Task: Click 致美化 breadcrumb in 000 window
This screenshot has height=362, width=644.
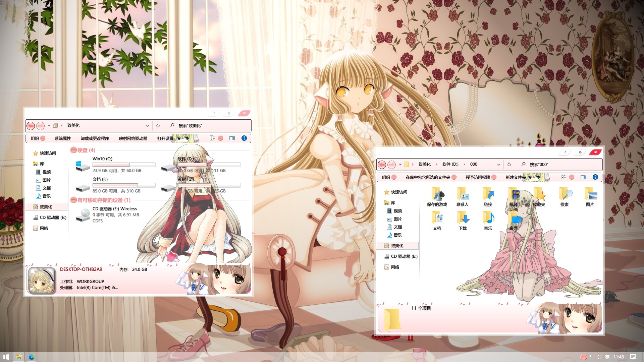Action: point(424,164)
